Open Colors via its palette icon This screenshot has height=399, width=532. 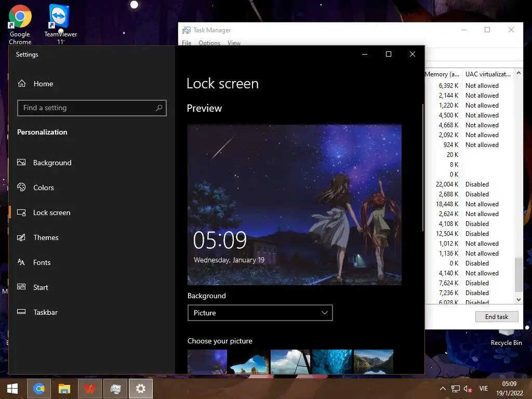tap(21, 187)
